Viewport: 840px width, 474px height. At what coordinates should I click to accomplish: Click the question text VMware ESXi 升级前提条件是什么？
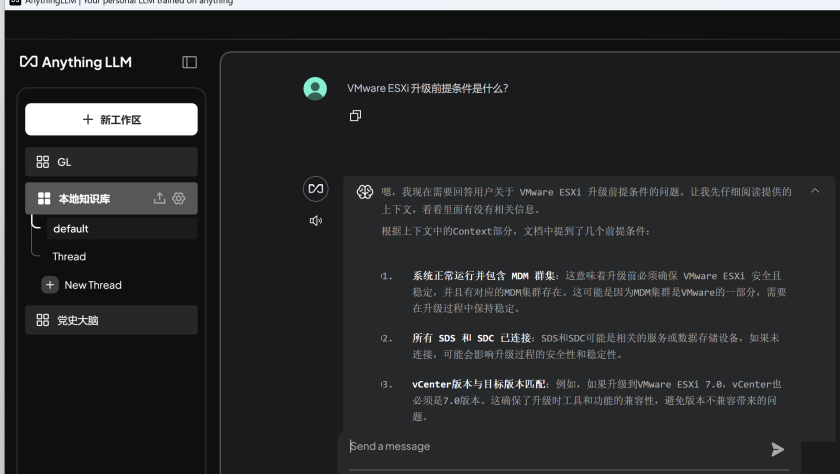point(428,88)
